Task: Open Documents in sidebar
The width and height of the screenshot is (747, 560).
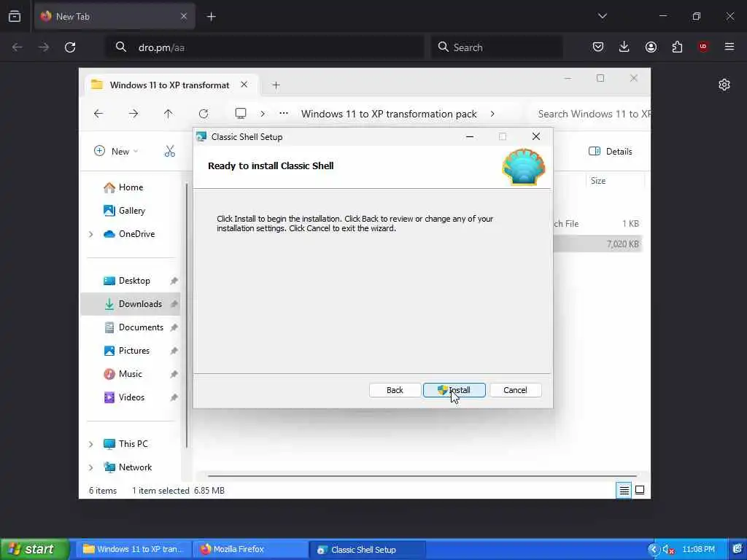Action: pos(141,327)
